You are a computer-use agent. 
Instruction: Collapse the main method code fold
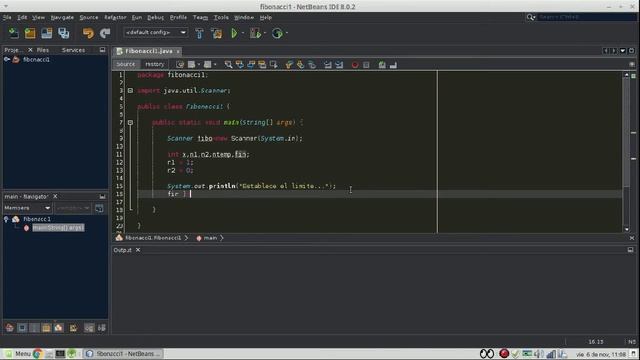130,122
